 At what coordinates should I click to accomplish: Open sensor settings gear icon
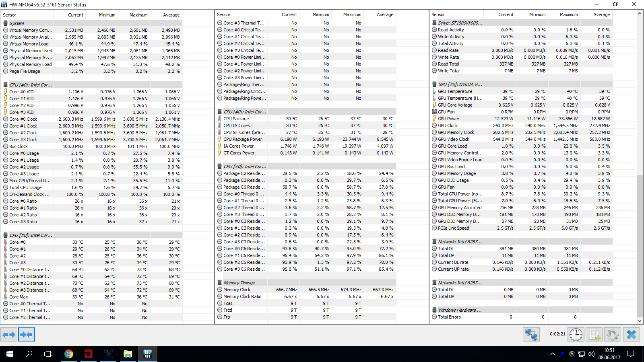(613, 334)
